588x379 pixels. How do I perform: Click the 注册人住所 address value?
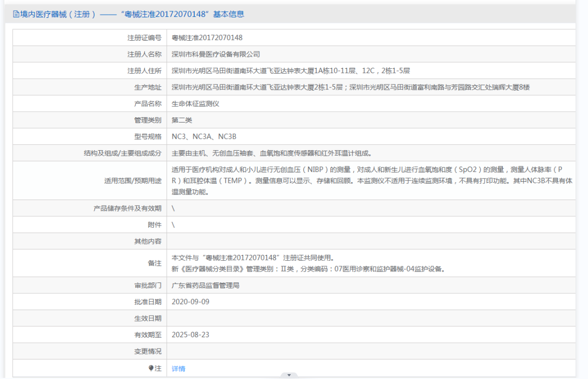point(290,70)
